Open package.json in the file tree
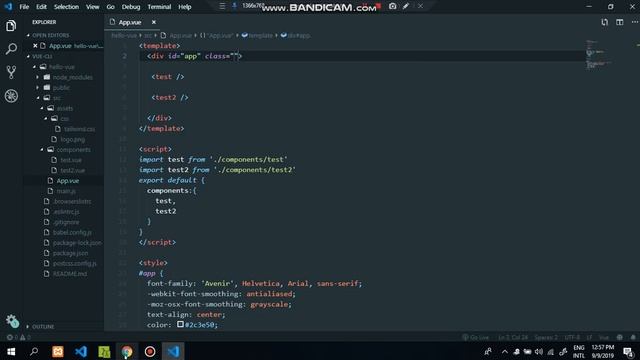This screenshot has height=360, width=640. (70, 253)
